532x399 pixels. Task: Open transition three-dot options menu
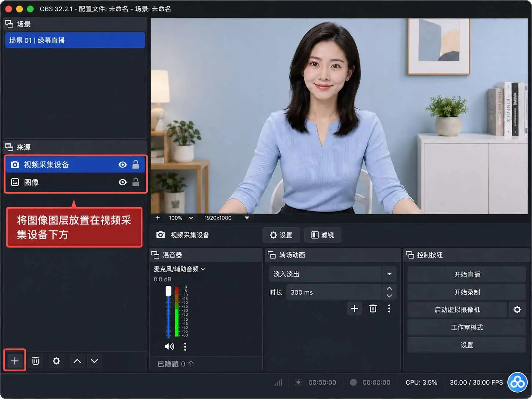(x=389, y=309)
